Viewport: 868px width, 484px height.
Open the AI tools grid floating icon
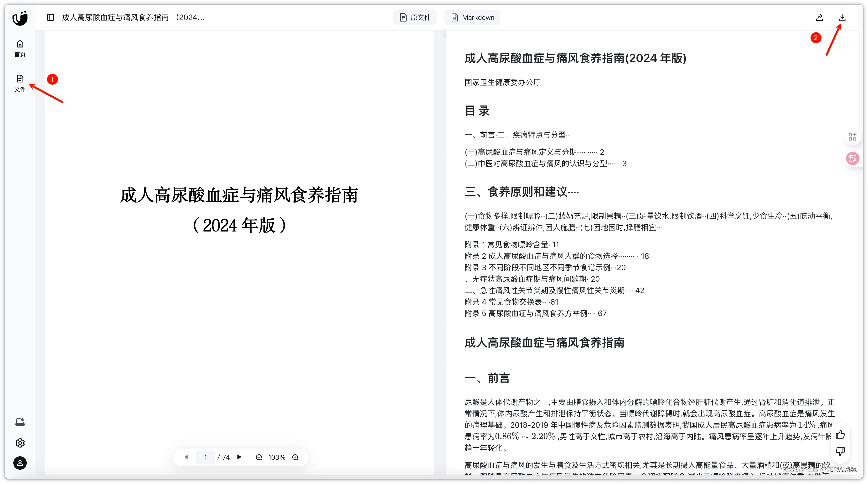coord(852,137)
